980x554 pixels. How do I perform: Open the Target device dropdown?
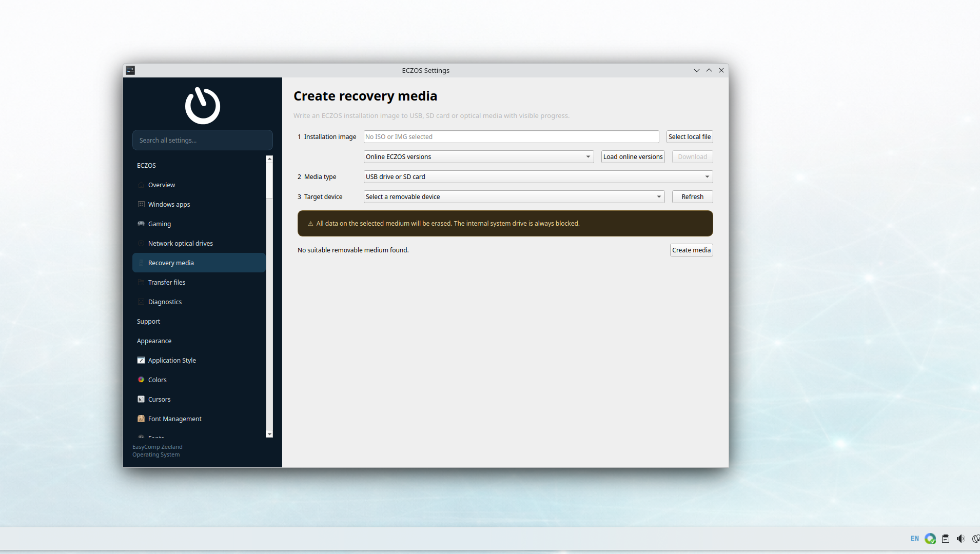514,196
